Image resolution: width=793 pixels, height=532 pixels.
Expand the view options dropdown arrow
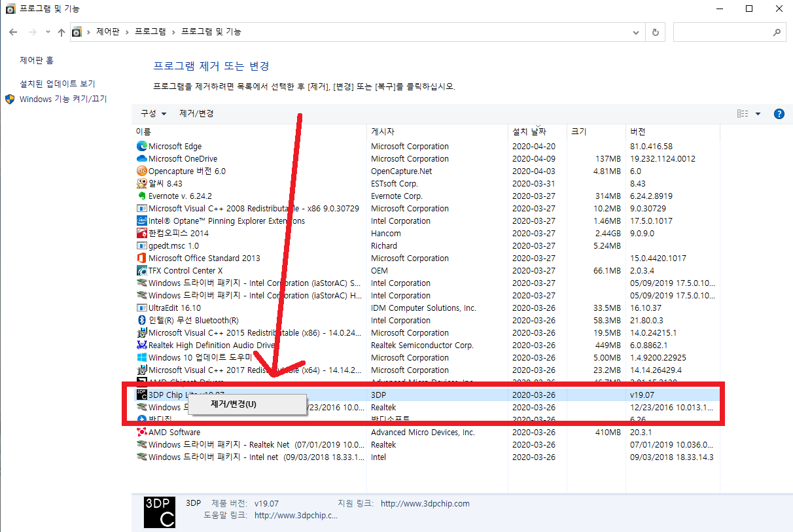758,114
